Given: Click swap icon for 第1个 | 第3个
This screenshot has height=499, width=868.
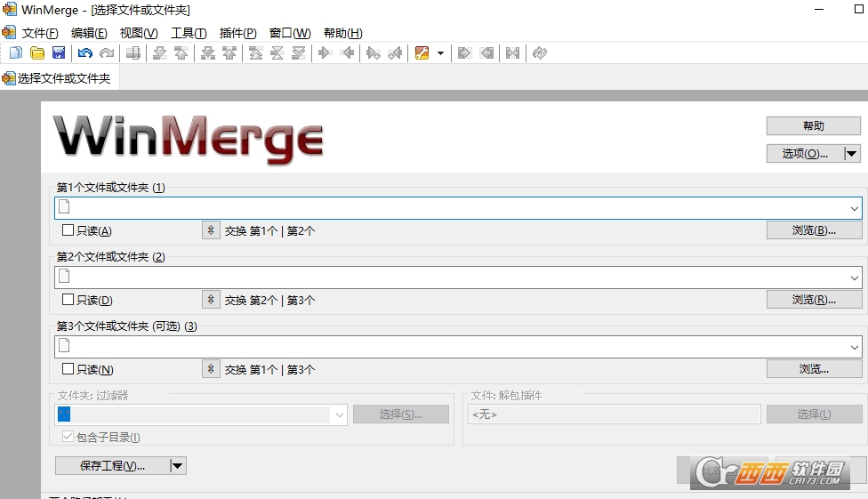Looking at the screenshot, I should [x=211, y=369].
